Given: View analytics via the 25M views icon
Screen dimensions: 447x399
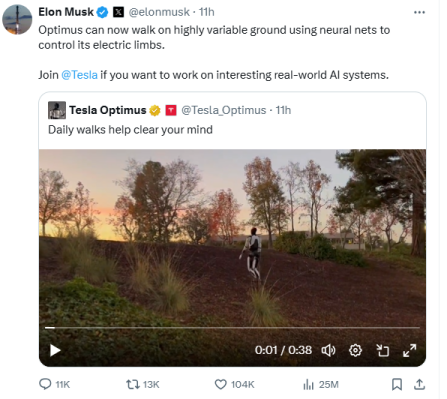Looking at the screenshot, I should coord(308,384).
